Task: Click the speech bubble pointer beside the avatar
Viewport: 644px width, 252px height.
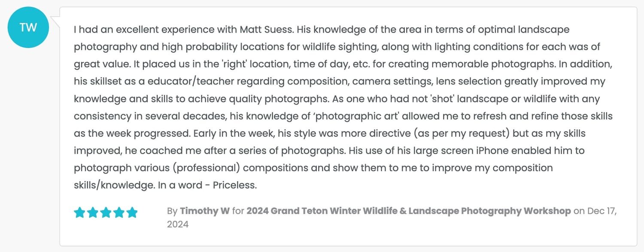Action: 55,21
